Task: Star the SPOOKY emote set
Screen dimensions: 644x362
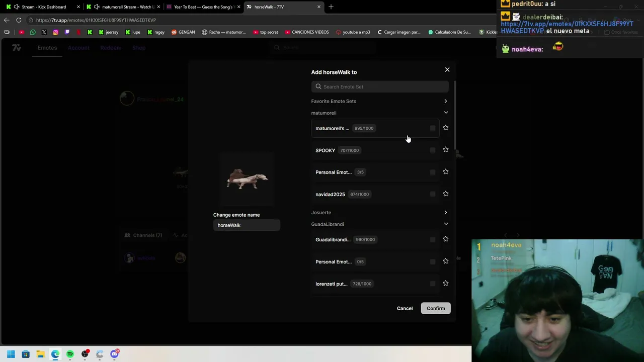Action: tap(445, 150)
